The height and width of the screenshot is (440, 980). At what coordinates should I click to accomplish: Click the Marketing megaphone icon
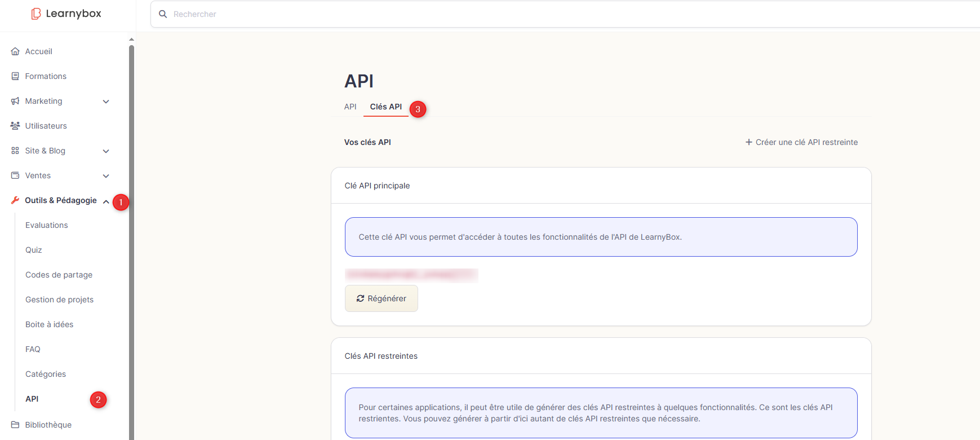pos(15,101)
